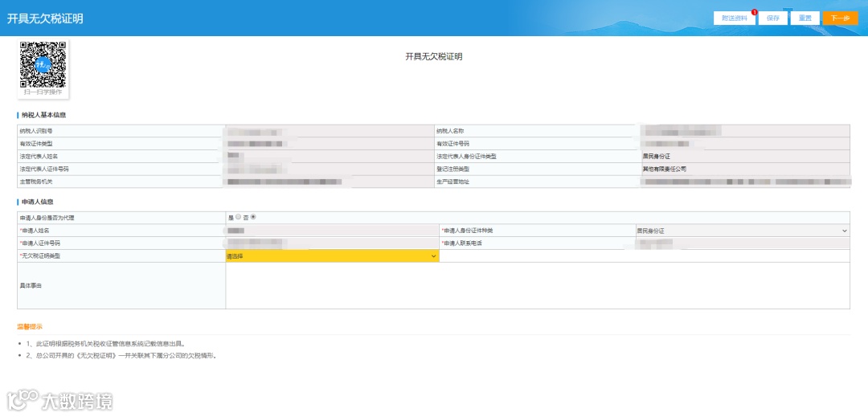The height and width of the screenshot is (417, 868).
Task: Save the form with 保存
Action: (773, 18)
